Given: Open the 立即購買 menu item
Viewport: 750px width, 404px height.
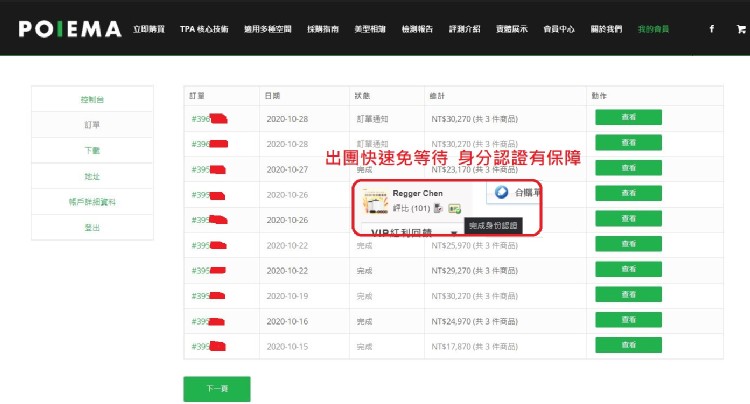Looking at the screenshot, I should tap(150, 29).
